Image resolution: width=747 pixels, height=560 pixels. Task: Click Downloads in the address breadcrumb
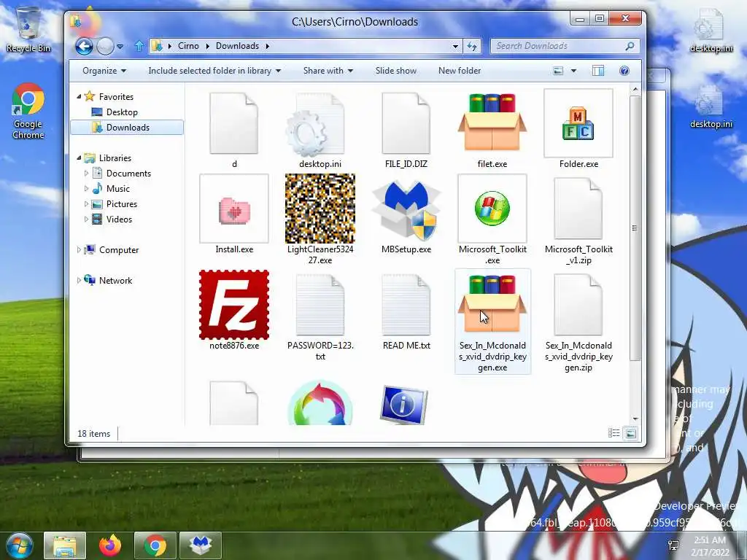pyautogui.click(x=237, y=46)
